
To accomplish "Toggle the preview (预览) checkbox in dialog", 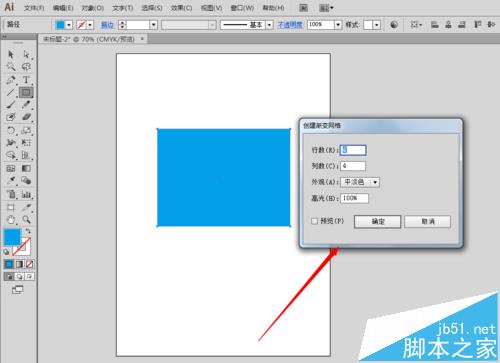I will (314, 221).
